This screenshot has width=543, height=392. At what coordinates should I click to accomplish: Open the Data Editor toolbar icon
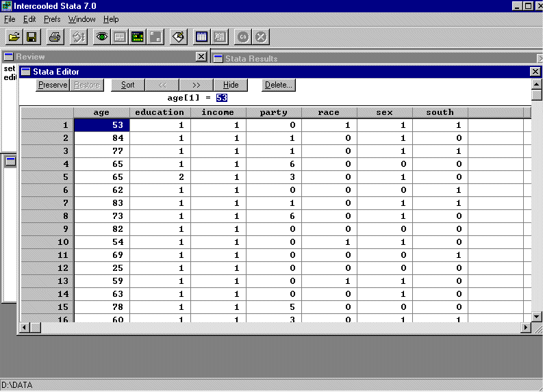pos(201,37)
